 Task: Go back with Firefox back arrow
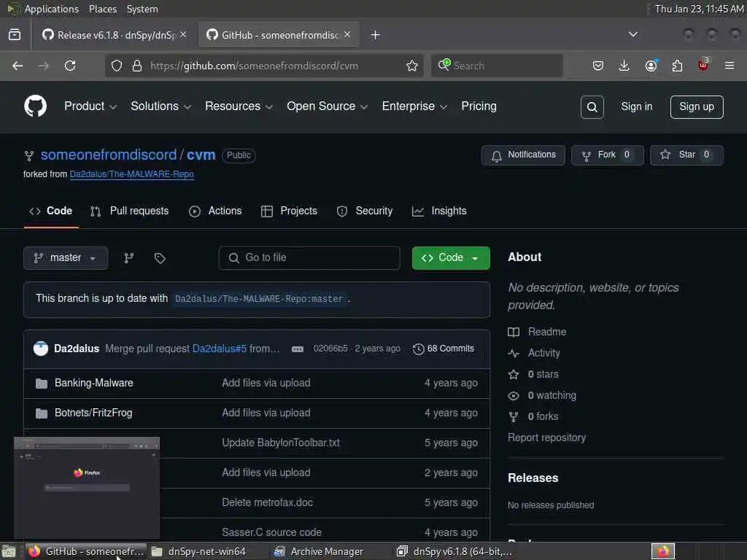click(x=18, y=66)
